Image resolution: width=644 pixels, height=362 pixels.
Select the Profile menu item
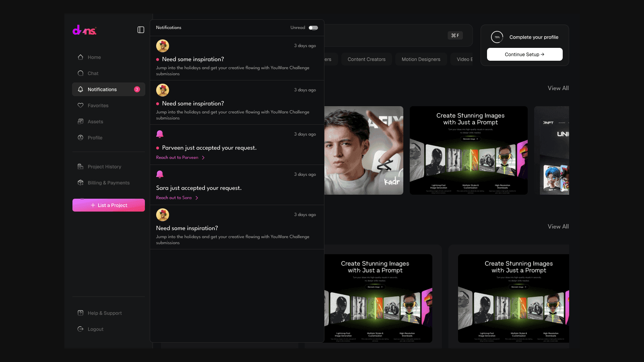pos(109,138)
